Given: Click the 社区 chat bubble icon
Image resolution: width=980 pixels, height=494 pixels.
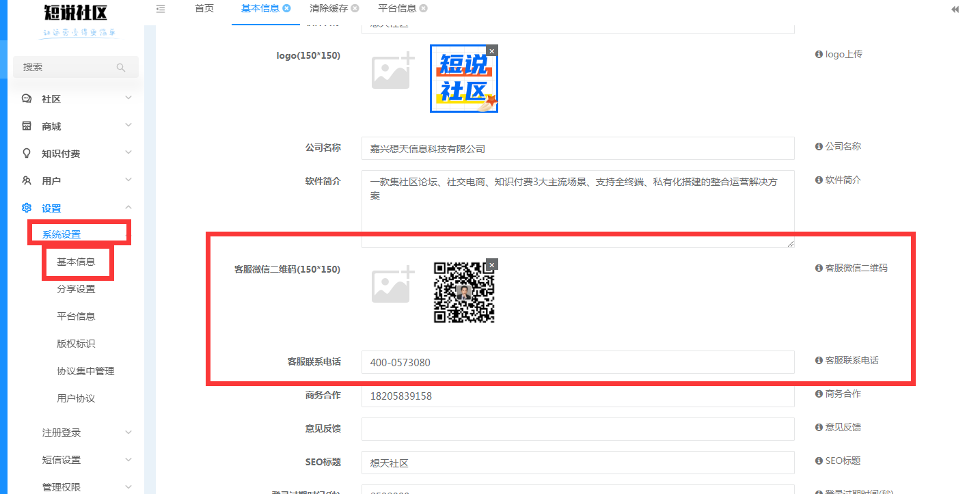Looking at the screenshot, I should [x=27, y=98].
